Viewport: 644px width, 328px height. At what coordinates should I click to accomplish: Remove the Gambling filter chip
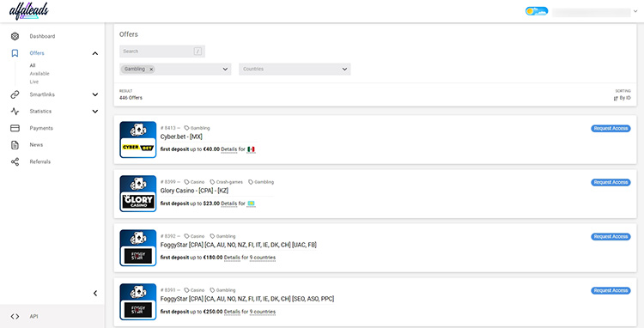click(x=151, y=70)
